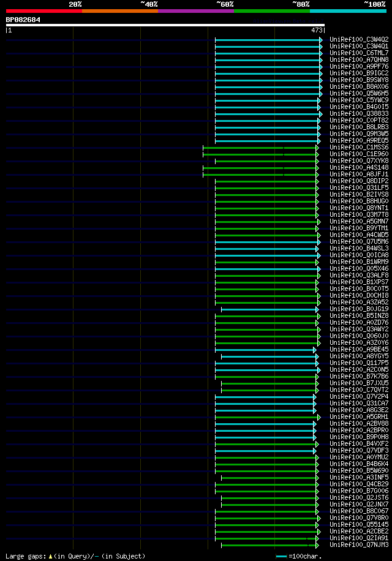Click the green ~80% identity legend segment
Image resolution: width=392 pixels, height=561 pixels.
272,11
